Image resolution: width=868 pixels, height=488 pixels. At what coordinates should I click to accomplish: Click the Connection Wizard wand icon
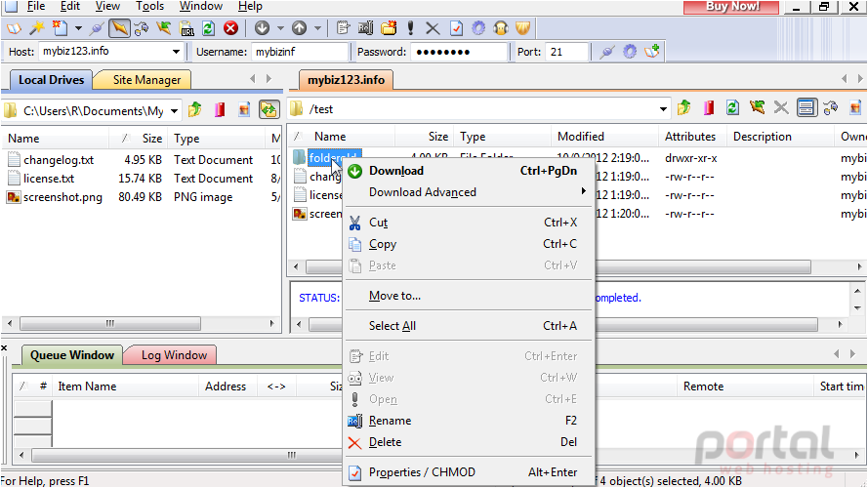(37, 27)
